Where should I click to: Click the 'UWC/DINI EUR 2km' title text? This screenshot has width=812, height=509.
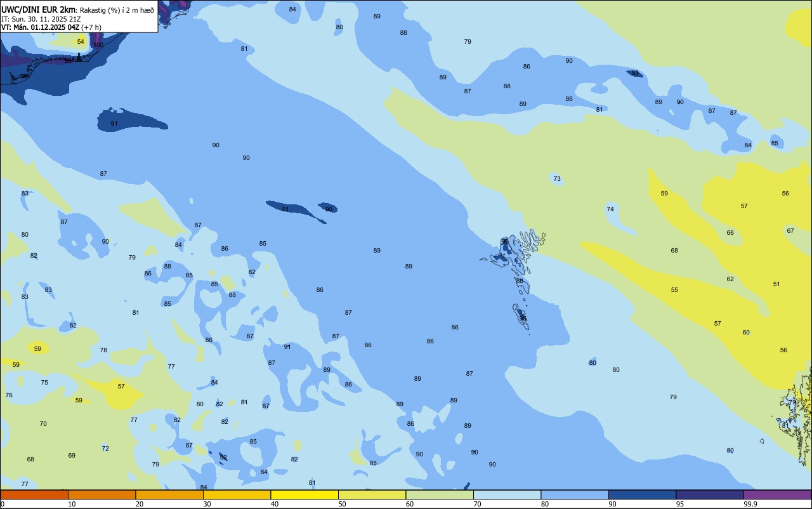tap(39, 9)
